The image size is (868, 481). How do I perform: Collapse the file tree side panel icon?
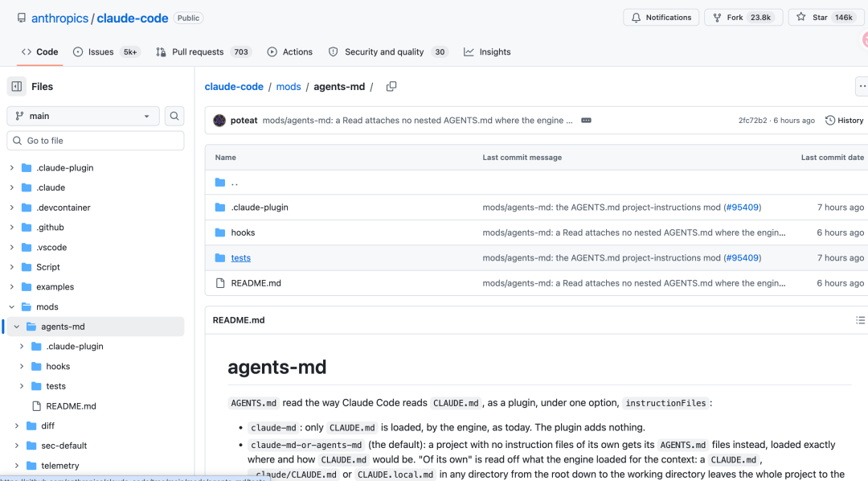17,86
